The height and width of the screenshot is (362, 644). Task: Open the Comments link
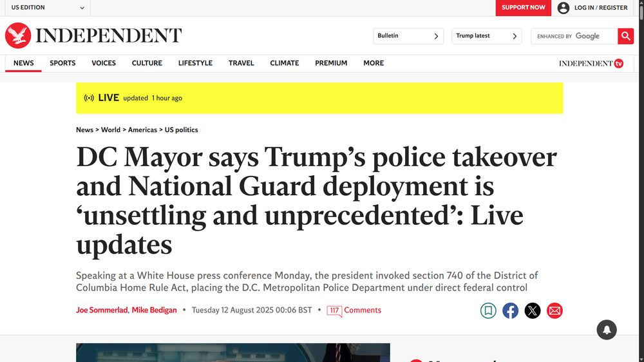(363, 310)
